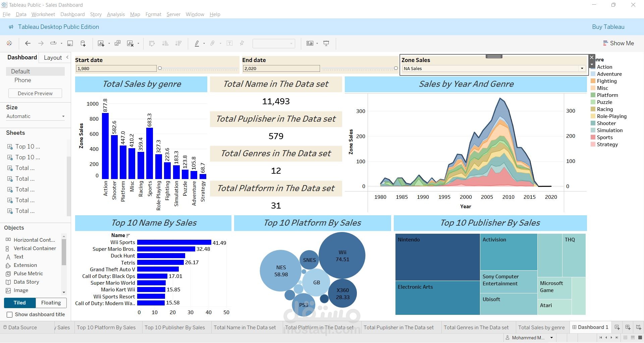Image resolution: width=644 pixels, height=343 pixels.
Task: Close the Zone Sales container with X
Action: click(x=592, y=58)
